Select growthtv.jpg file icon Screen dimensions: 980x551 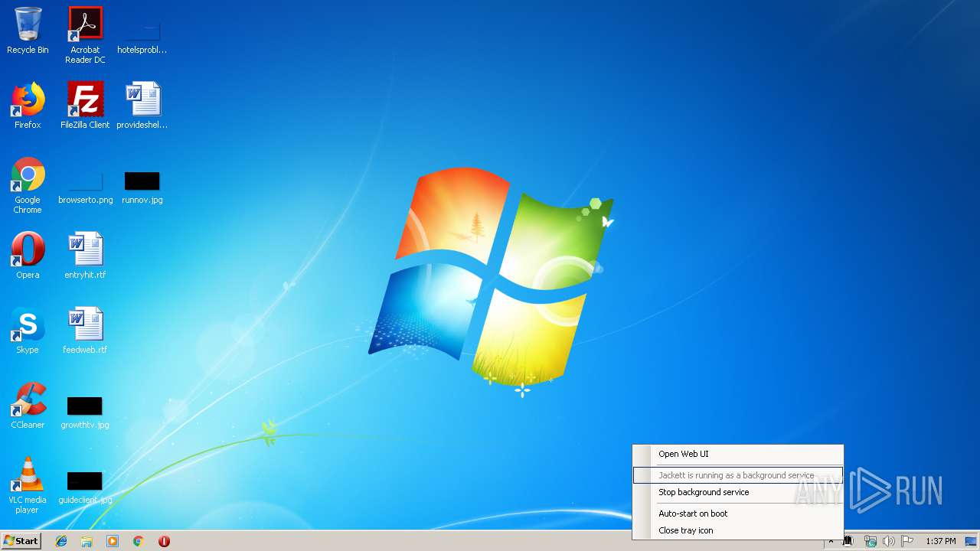tap(85, 412)
